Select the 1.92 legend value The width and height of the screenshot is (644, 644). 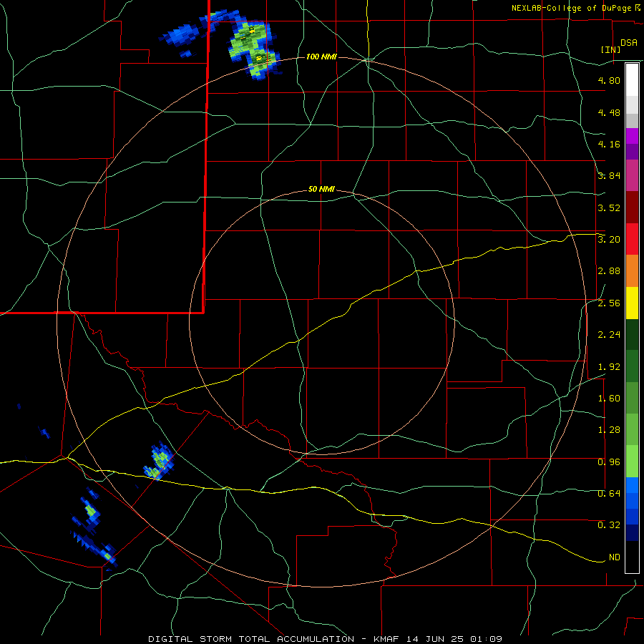[609, 367]
